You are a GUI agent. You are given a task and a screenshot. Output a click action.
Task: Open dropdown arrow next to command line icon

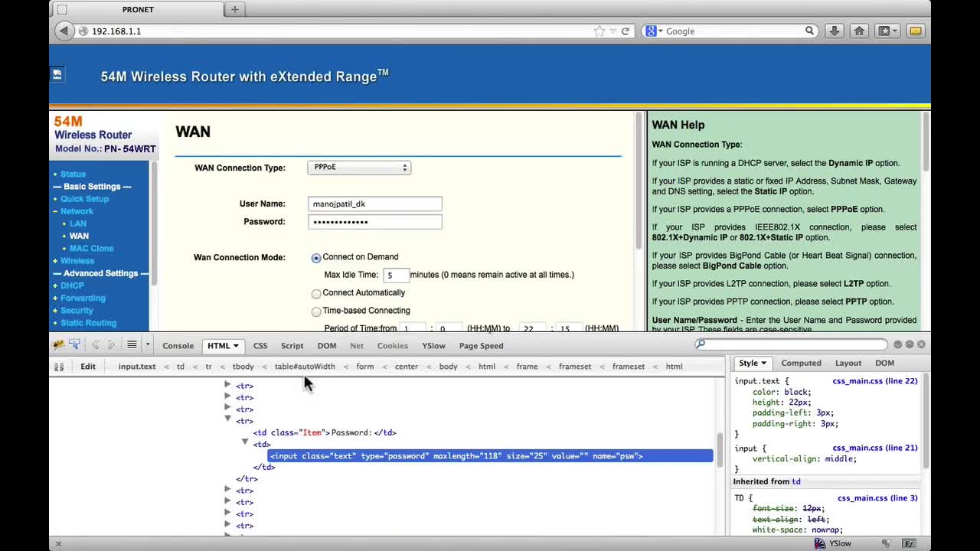[147, 345]
